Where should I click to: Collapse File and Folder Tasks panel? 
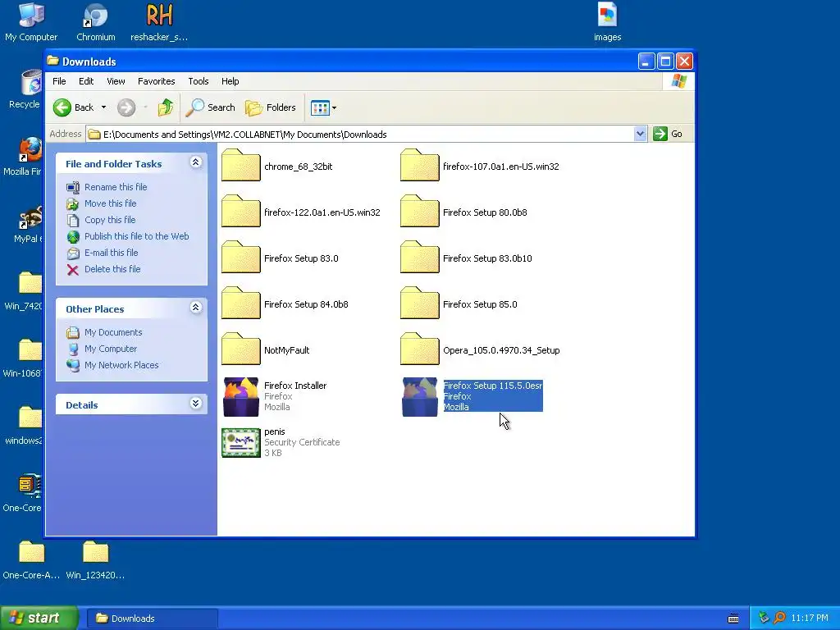coord(196,162)
